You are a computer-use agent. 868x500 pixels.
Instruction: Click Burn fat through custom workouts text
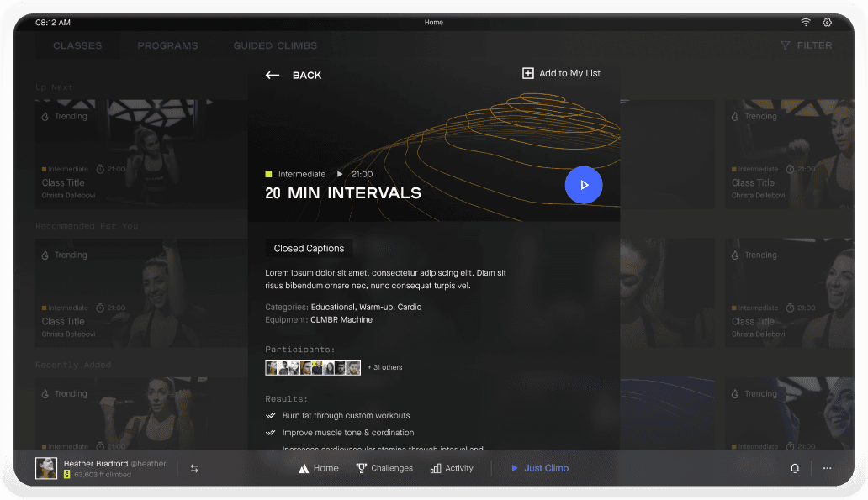[346, 415]
